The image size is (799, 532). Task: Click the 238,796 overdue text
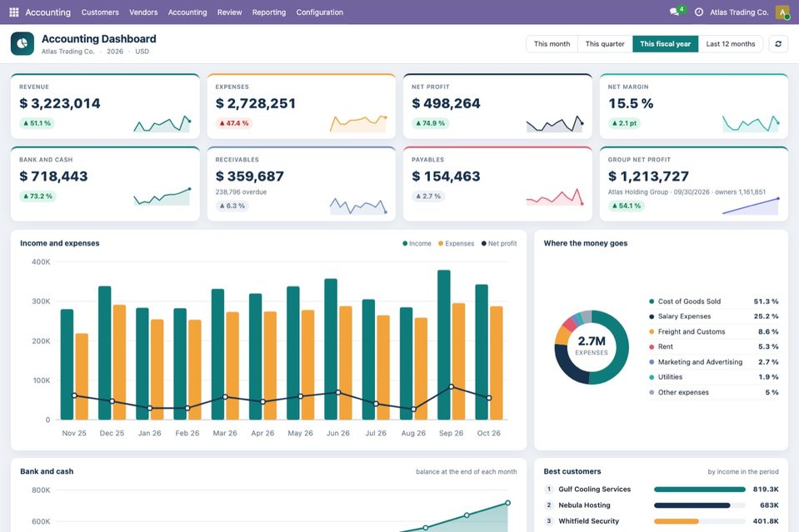click(241, 192)
